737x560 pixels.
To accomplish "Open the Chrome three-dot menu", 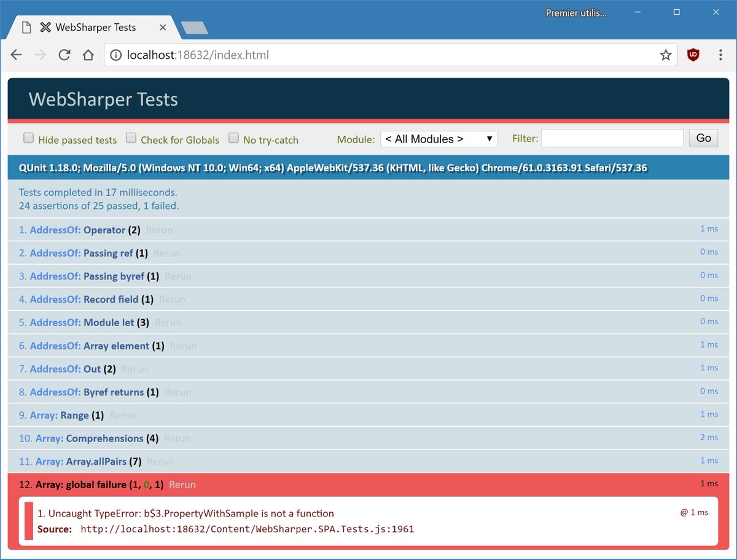I will pos(720,55).
